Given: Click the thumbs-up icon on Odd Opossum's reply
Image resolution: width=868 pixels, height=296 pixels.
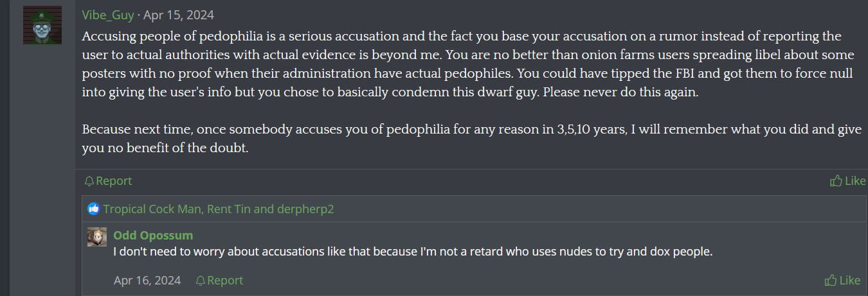Looking at the screenshot, I should pos(831,281).
